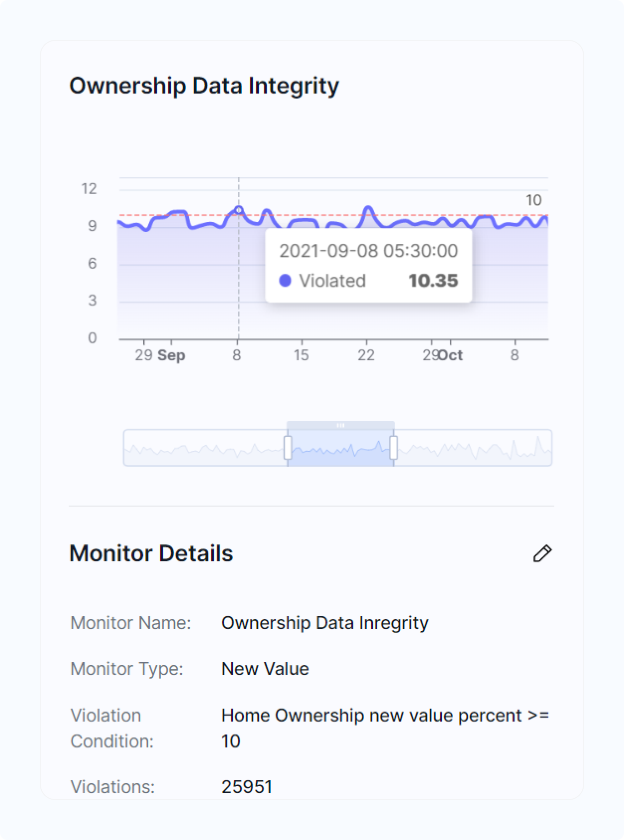
Task: Click the blue Violated dot in the tooltip
Action: tap(285, 281)
